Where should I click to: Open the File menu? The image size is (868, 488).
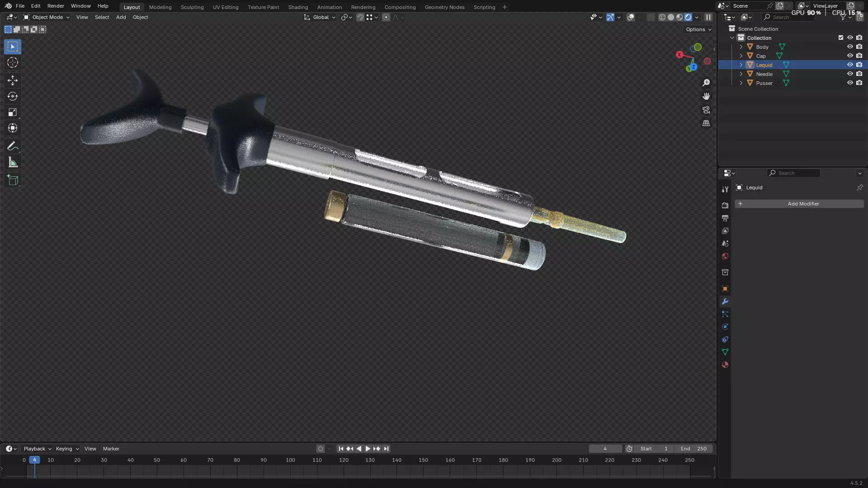tap(20, 6)
